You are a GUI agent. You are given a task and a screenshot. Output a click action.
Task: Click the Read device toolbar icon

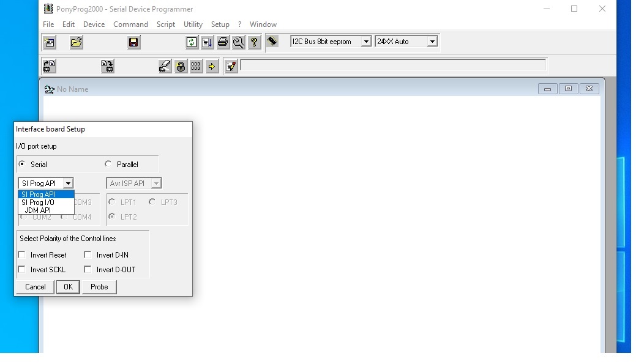[50, 66]
